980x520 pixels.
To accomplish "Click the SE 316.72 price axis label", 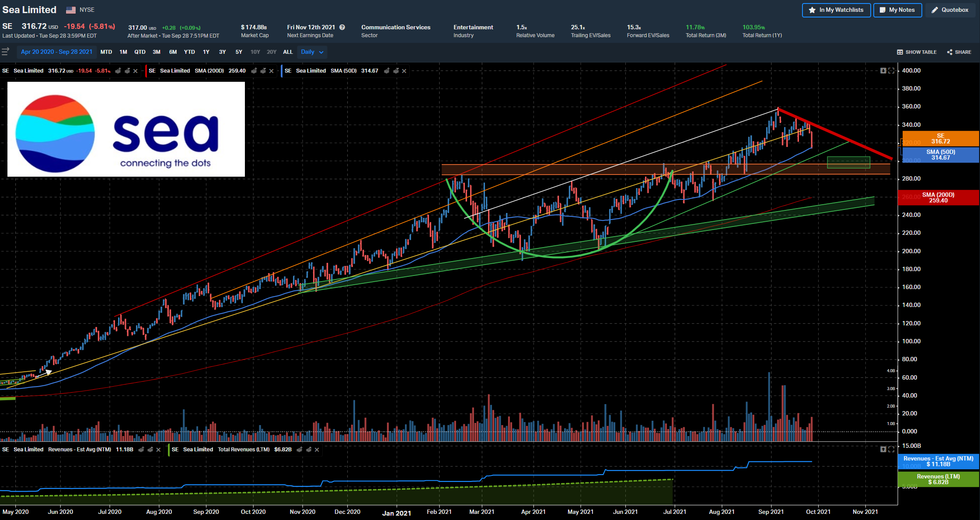I will (x=941, y=139).
